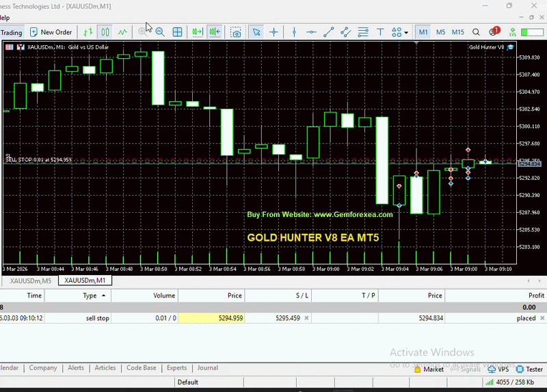Viewport: 547px width, 392px height.
Task: Open the Strategy Tester button
Action: coord(529,369)
